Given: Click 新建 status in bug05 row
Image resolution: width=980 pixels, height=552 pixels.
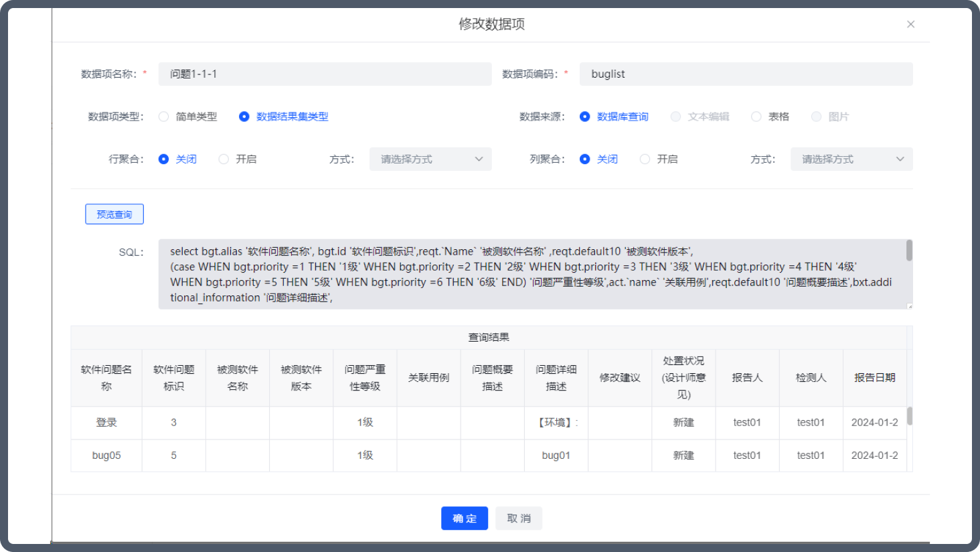Looking at the screenshot, I should [683, 456].
